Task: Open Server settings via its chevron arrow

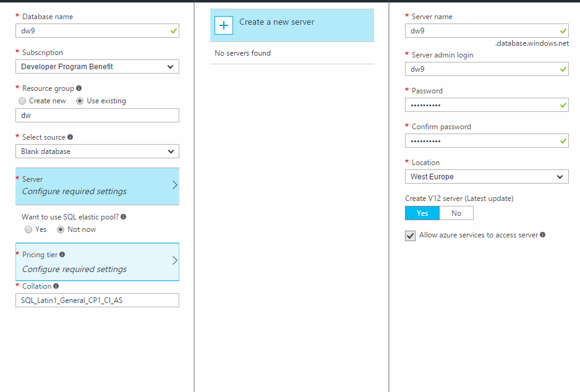Action: click(x=174, y=185)
